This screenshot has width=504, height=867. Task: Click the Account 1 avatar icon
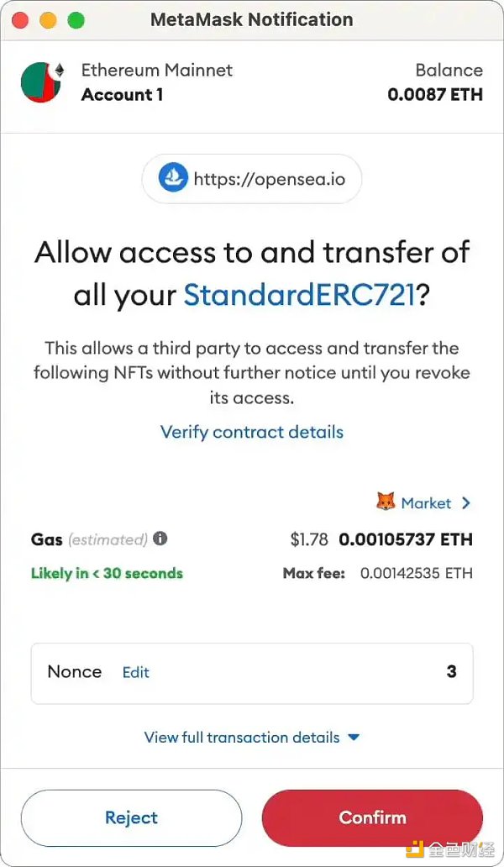coord(42,82)
